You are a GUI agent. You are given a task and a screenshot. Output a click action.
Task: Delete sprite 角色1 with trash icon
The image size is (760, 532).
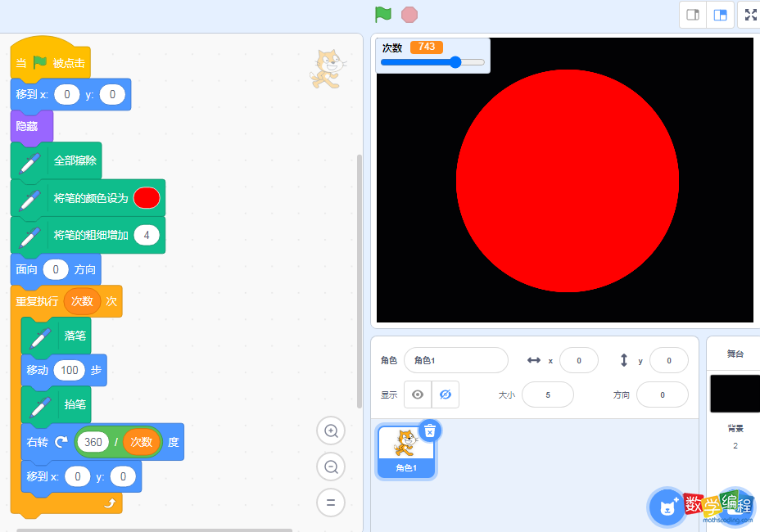(x=429, y=431)
